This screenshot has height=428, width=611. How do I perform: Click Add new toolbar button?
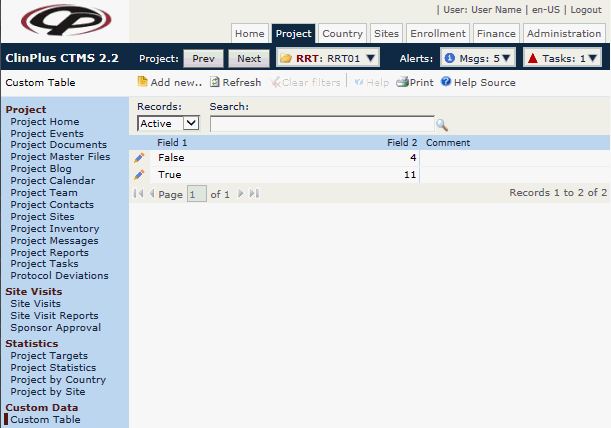[x=169, y=82]
